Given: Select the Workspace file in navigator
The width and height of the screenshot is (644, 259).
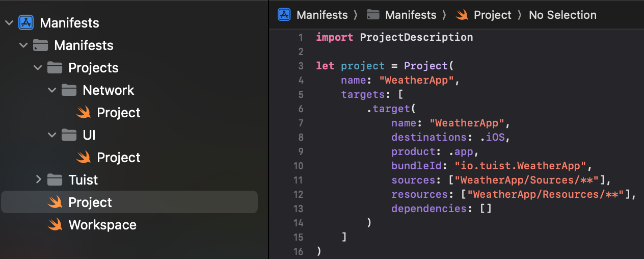Looking at the screenshot, I should [129, 225].
